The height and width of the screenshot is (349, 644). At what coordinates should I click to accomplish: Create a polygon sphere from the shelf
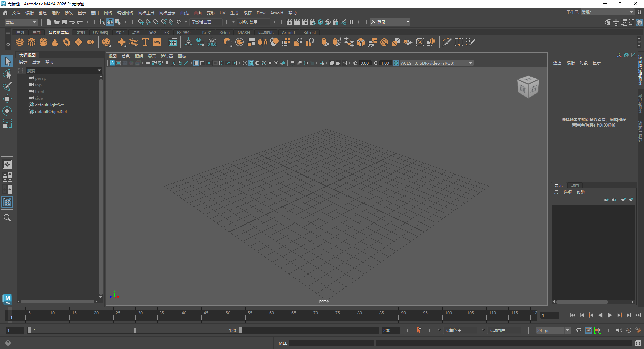pos(20,42)
